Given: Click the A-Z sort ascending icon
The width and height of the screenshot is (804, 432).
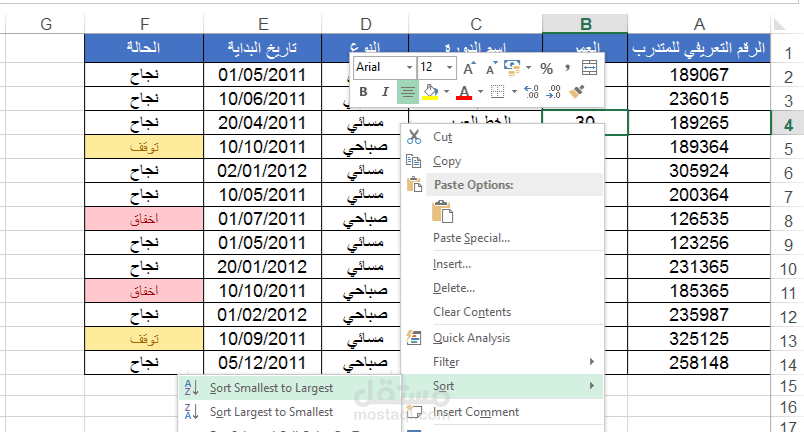Looking at the screenshot, I should pos(191,388).
